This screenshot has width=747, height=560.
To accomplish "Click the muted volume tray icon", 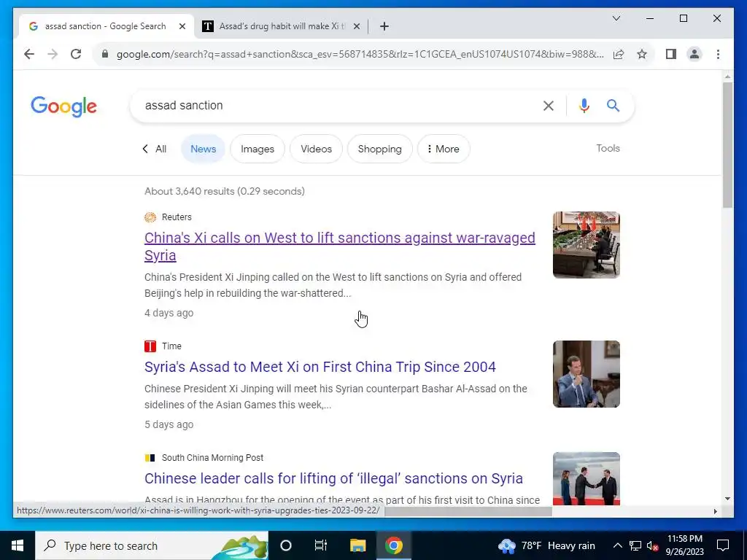I will click(652, 545).
